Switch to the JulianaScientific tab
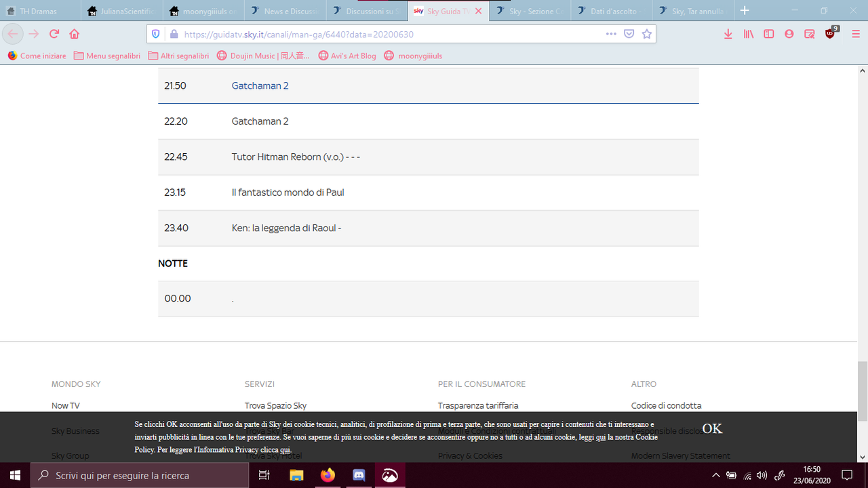Image resolution: width=868 pixels, height=488 pixels. (122, 12)
